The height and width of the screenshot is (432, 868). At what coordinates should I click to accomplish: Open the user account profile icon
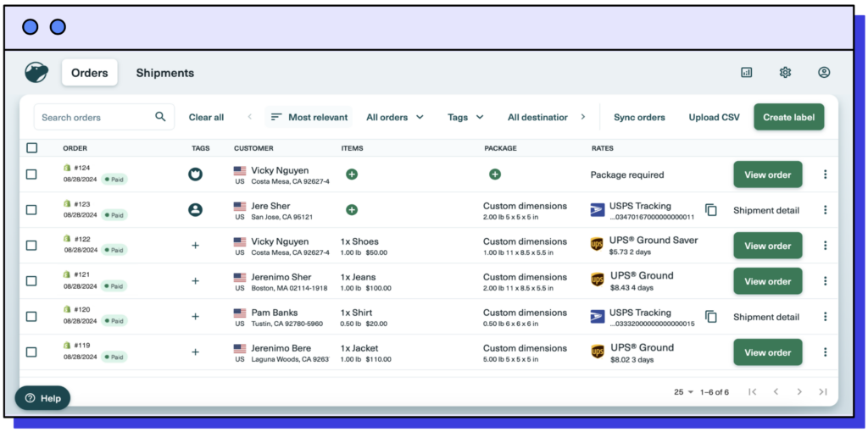click(x=823, y=73)
